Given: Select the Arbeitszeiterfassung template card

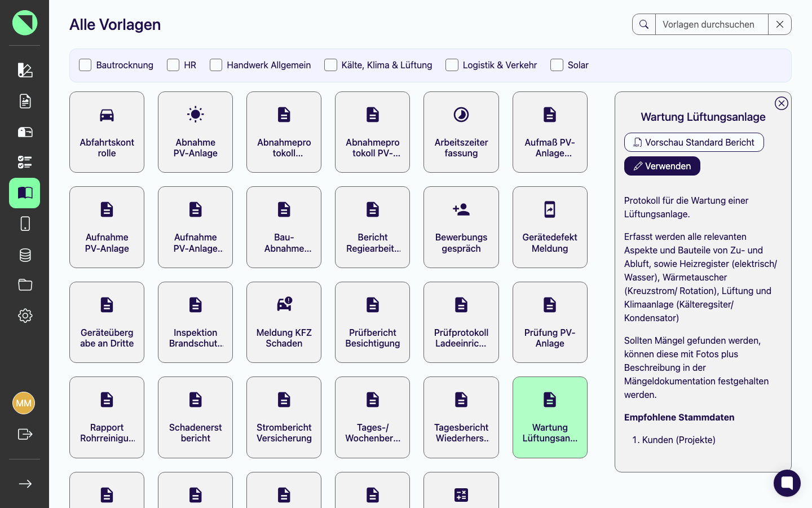Looking at the screenshot, I should coord(461,132).
